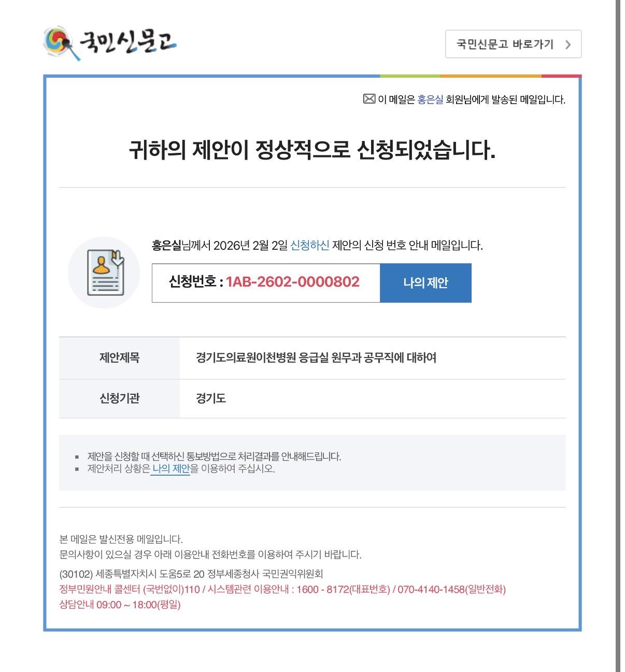Viewport: 625px width, 672px height.
Task: Click the call center 110 red text
Action: click(x=130, y=590)
